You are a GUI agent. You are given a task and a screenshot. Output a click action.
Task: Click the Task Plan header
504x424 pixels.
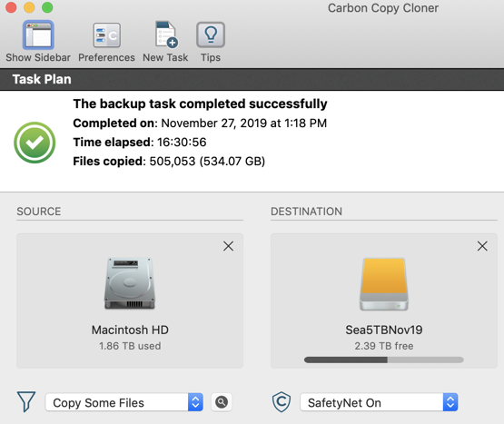pyautogui.click(x=42, y=79)
